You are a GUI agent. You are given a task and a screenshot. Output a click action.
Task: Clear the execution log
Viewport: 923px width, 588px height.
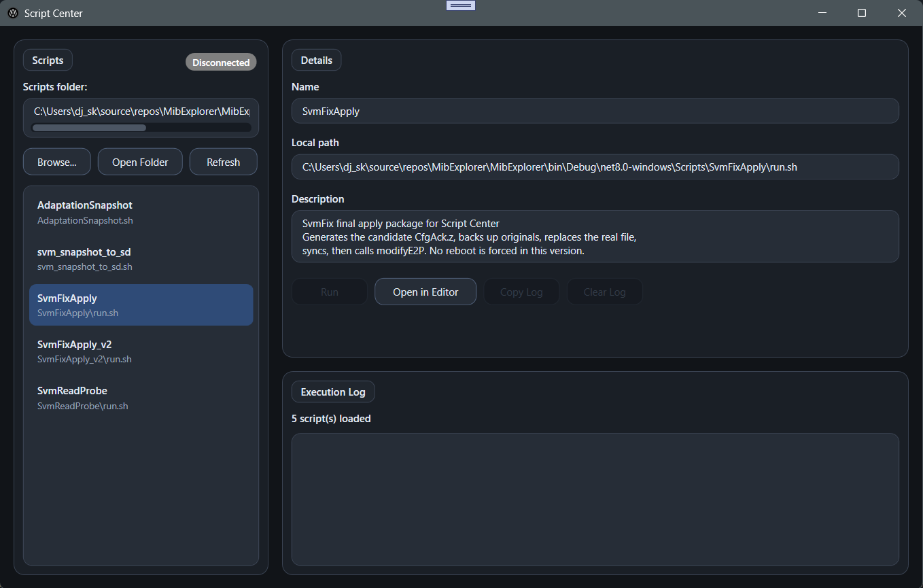tap(604, 291)
